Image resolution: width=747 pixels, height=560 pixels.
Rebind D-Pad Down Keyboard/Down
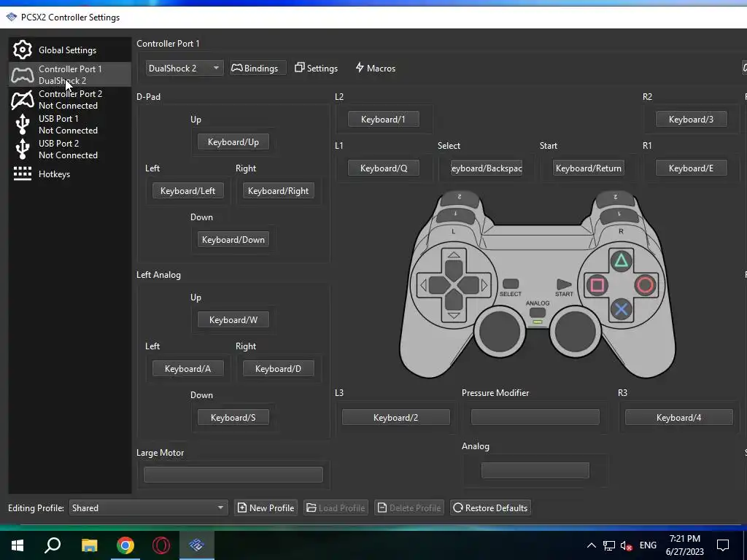[233, 239]
